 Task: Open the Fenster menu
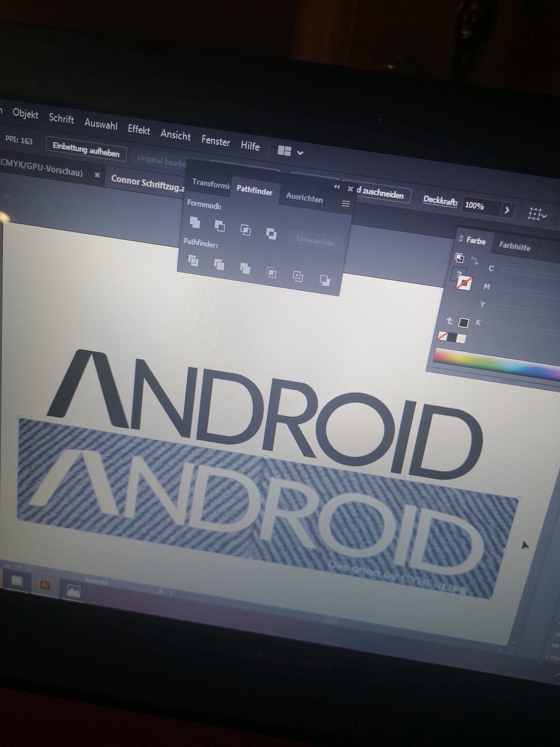tap(215, 141)
